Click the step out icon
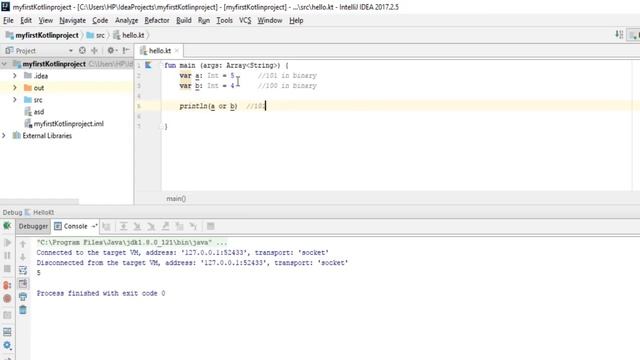 tap(165, 226)
